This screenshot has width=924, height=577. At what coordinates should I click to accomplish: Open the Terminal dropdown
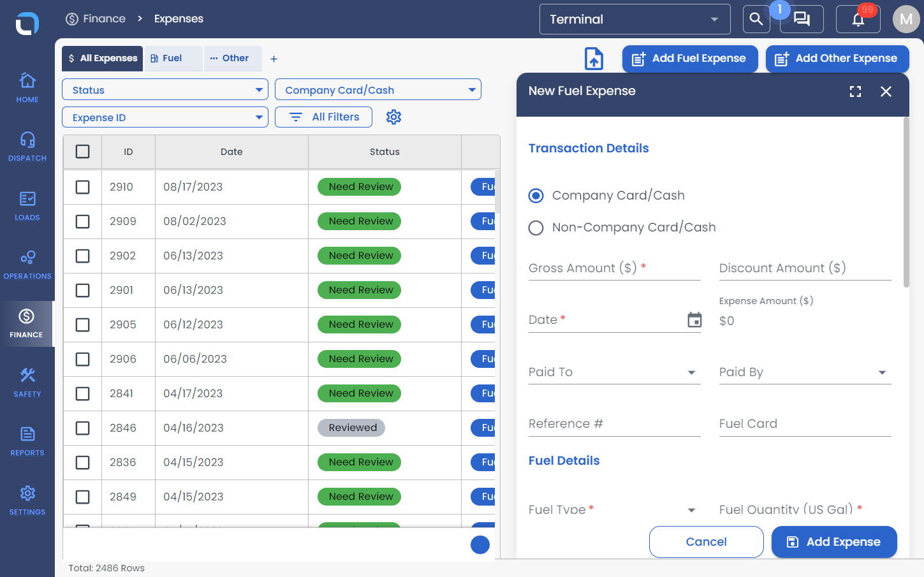click(635, 19)
